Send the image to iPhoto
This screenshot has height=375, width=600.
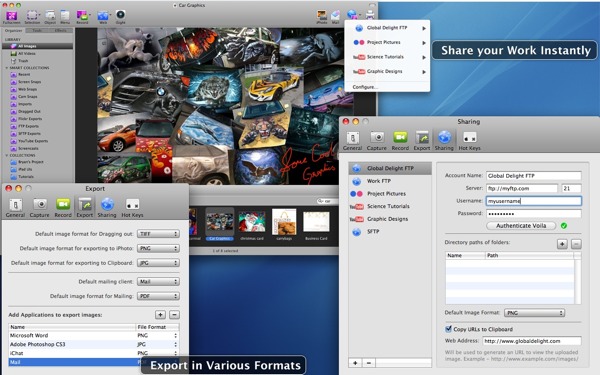click(x=322, y=17)
